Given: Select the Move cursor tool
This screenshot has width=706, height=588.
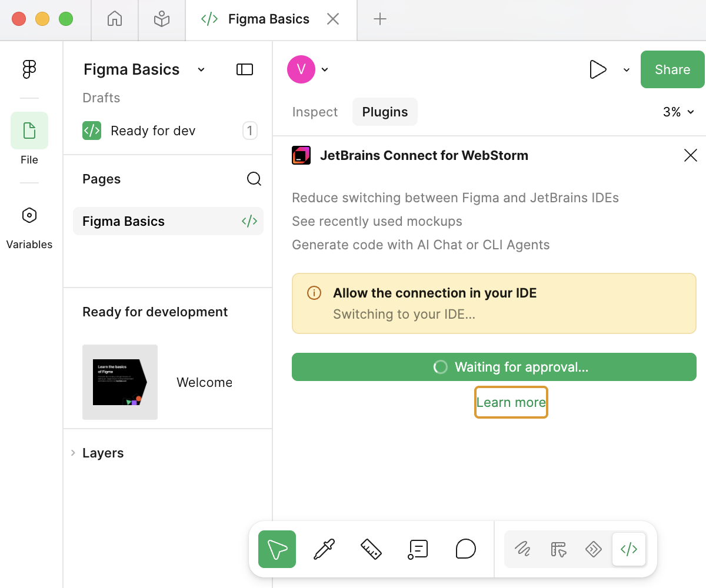Looking at the screenshot, I should (277, 549).
